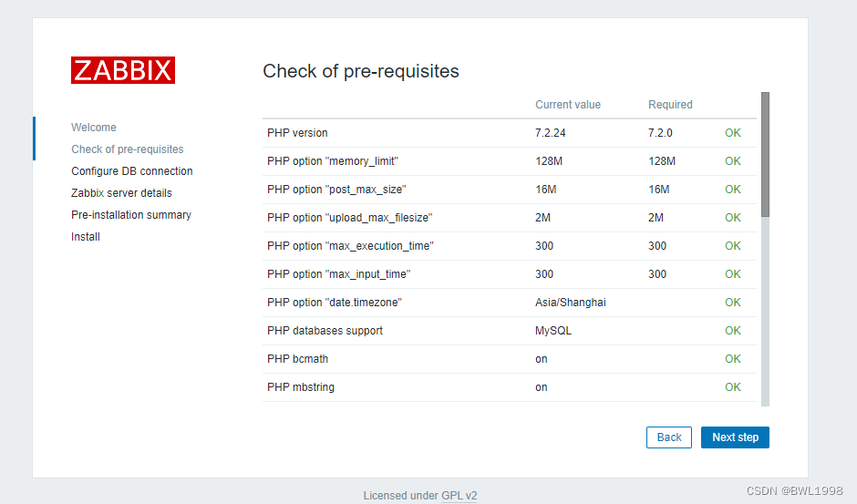Click the Required column header
The height and width of the screenshot is (504, 857).
click(x=671, y=105)
